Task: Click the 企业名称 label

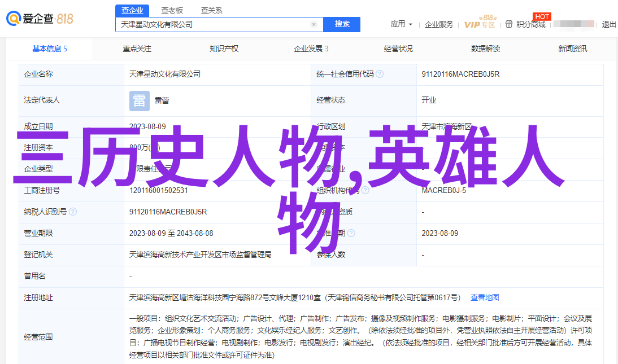Action: click(38, 74)
